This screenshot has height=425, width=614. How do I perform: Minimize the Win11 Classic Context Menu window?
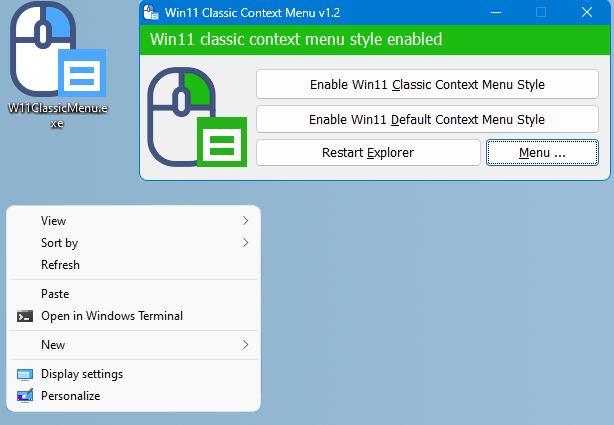click(496, 13)
